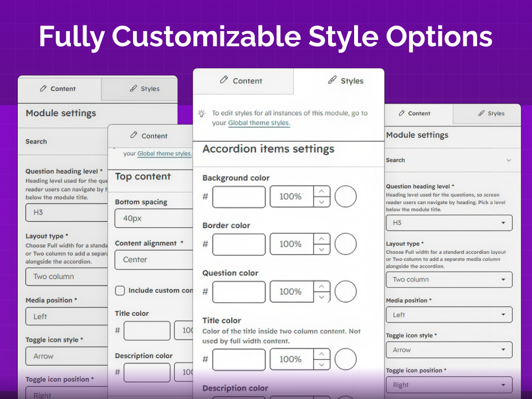Decrease Border color opacity with down arrow

(x=321, y=249)
